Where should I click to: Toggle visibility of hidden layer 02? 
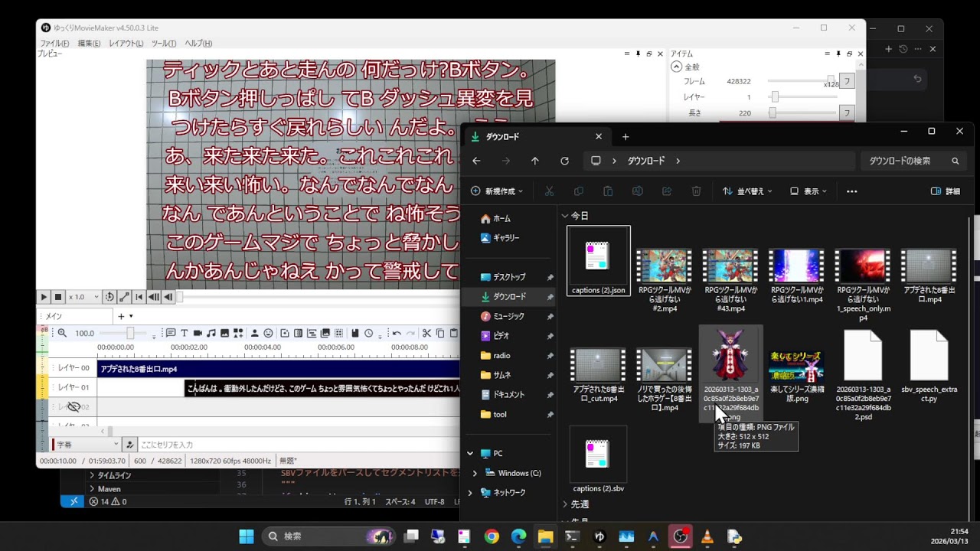point(73,406)
